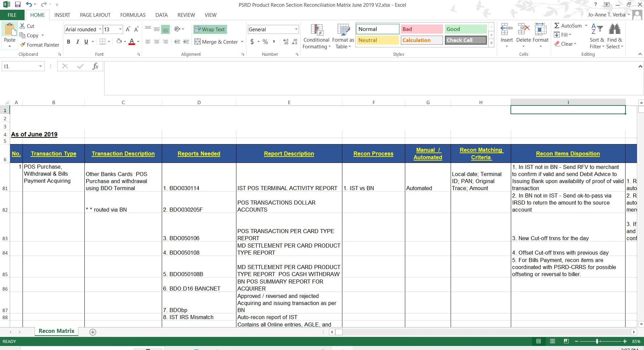Apply red Font Color swatch

tap(132, 42)
